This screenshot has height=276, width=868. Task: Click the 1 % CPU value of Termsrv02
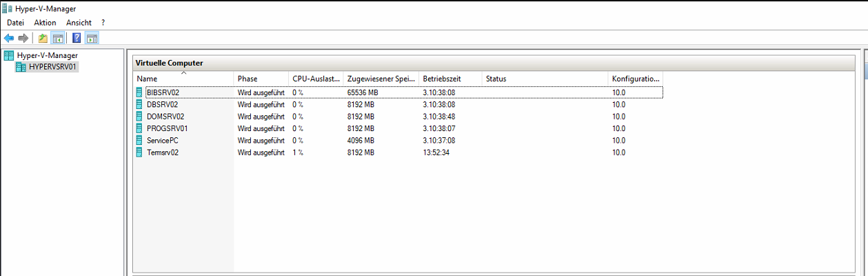point(298,152)
